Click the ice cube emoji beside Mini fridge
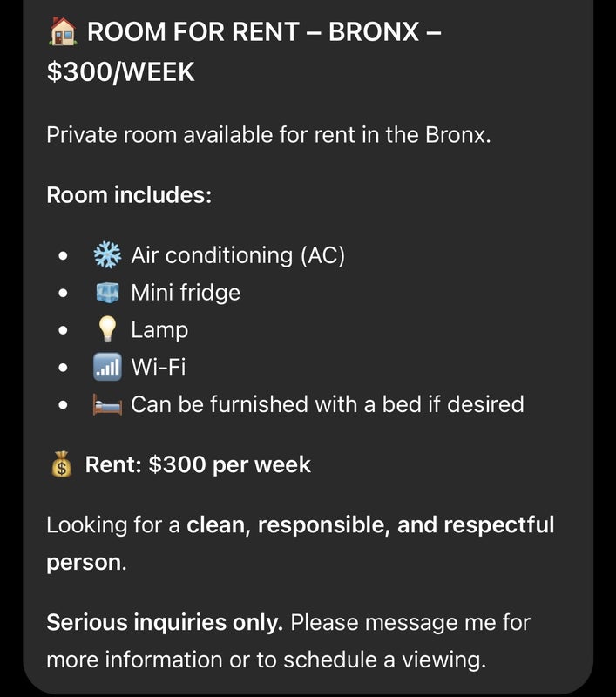 click(107, 293)
